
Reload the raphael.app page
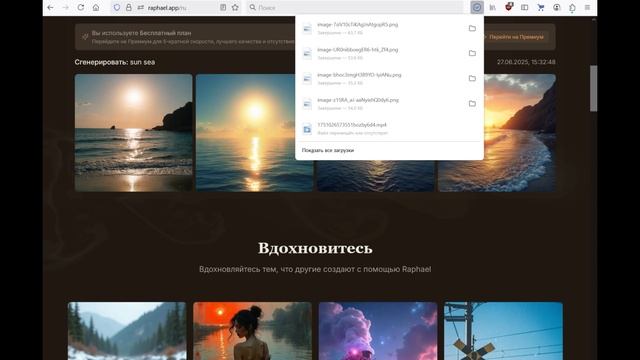click(81, 7)
